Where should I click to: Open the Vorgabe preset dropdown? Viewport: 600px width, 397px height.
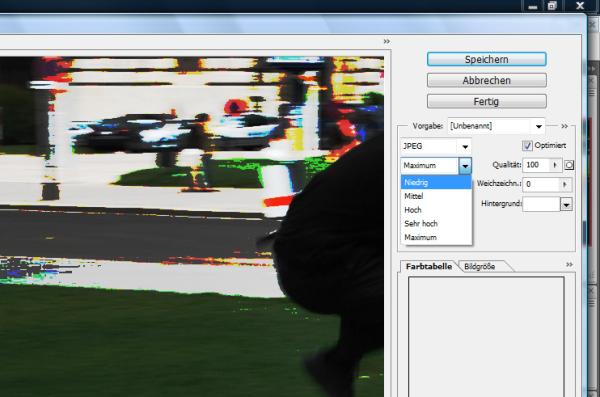click(x=539, y=126)
